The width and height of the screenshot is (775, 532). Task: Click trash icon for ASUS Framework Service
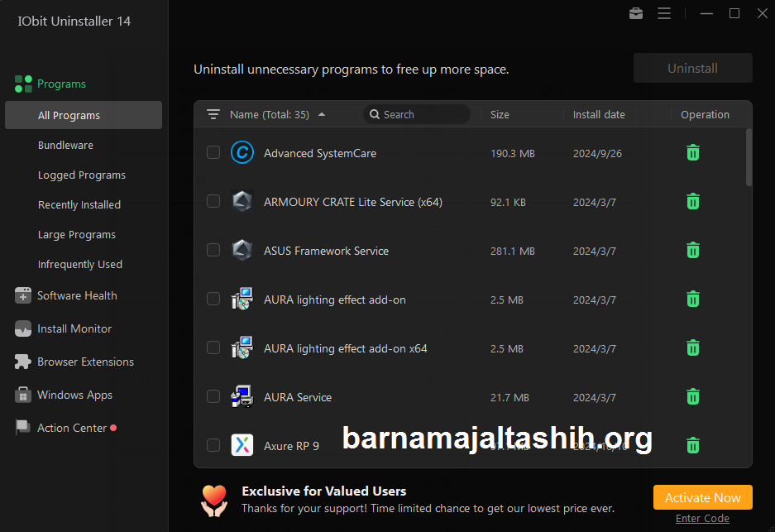693,250
